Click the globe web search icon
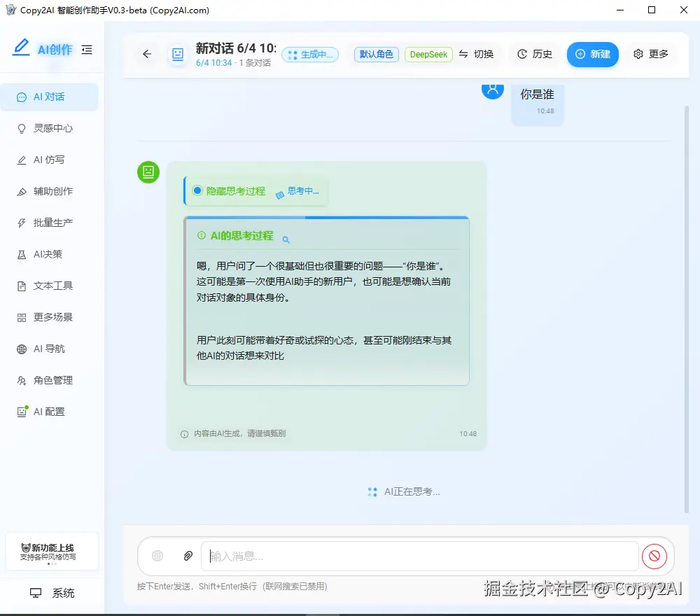This screenshot has width=700, height=616. 157,555
